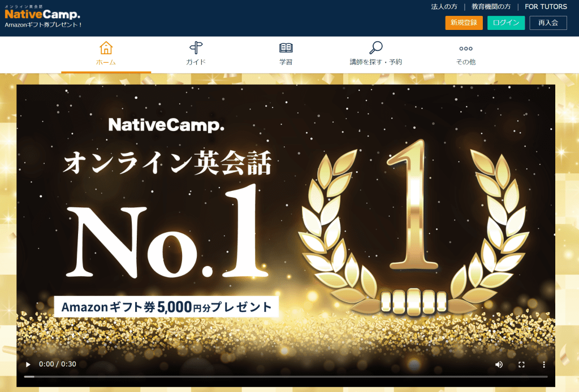
Task: Mute the video volume speaker icon
Action: tap(499, 364)
